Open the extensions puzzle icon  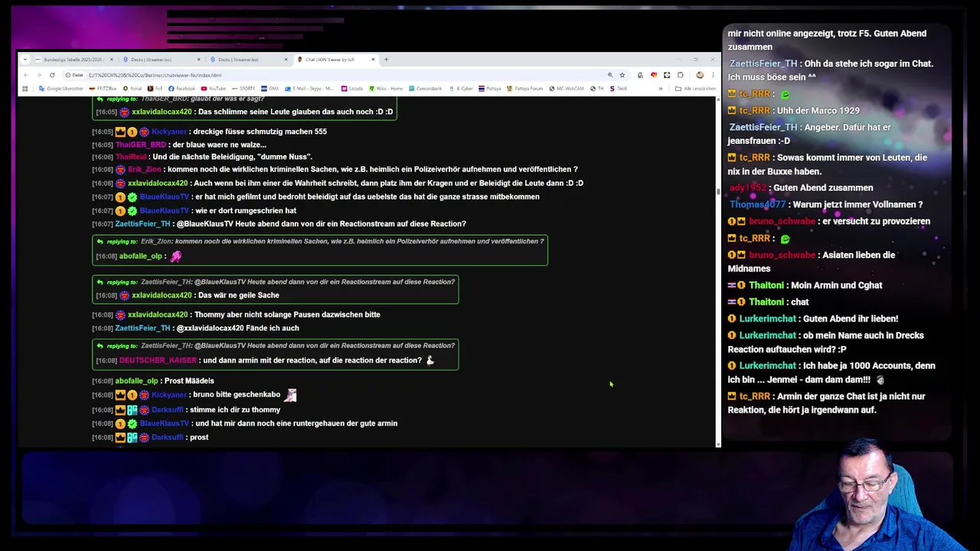680,75
